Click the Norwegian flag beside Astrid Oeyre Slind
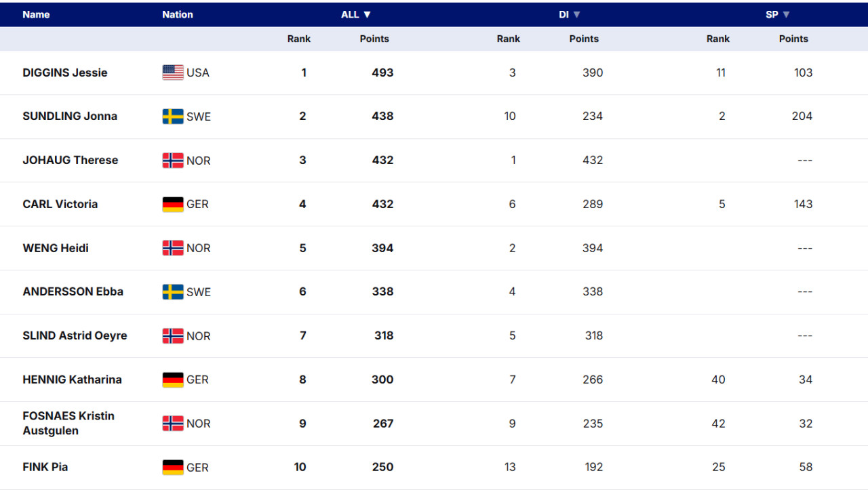 (173, 335)
